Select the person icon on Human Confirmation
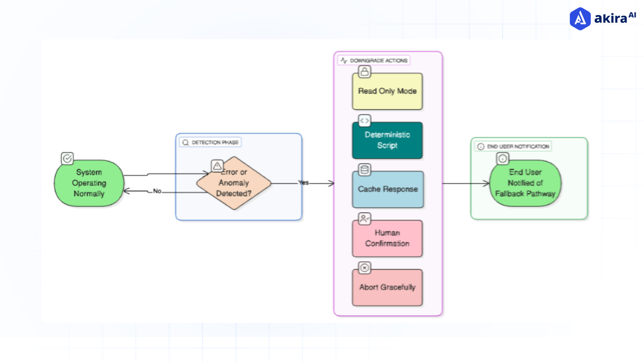The image size is (644, 362). [x=364, y=219]
